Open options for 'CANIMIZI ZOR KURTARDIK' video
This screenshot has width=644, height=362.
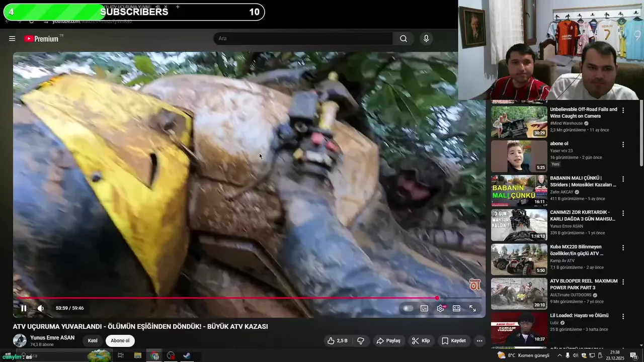(623, 213)
